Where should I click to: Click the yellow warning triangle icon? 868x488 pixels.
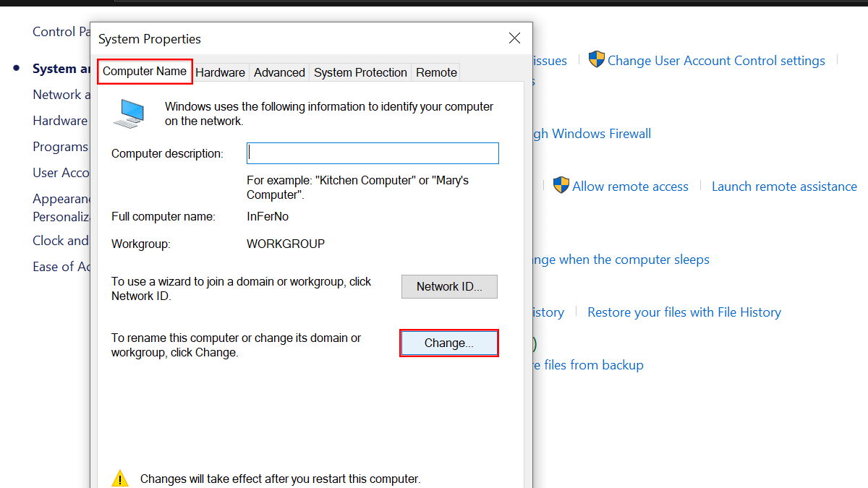120,478
